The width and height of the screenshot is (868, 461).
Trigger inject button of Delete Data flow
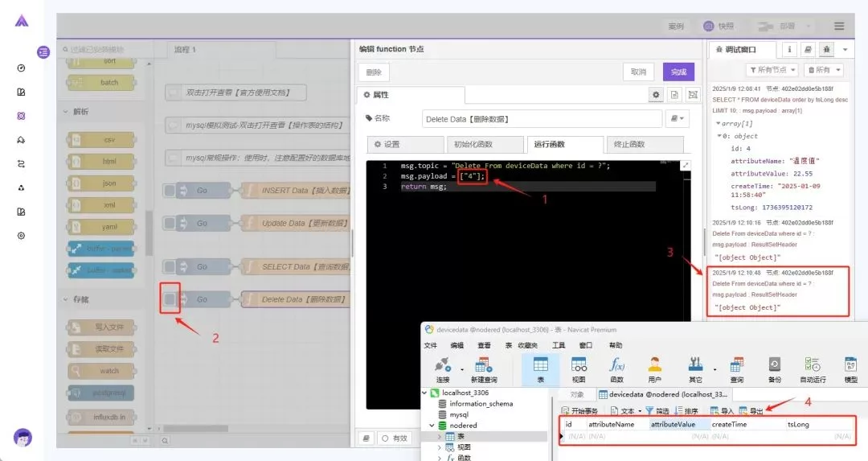tap(170, 299)
